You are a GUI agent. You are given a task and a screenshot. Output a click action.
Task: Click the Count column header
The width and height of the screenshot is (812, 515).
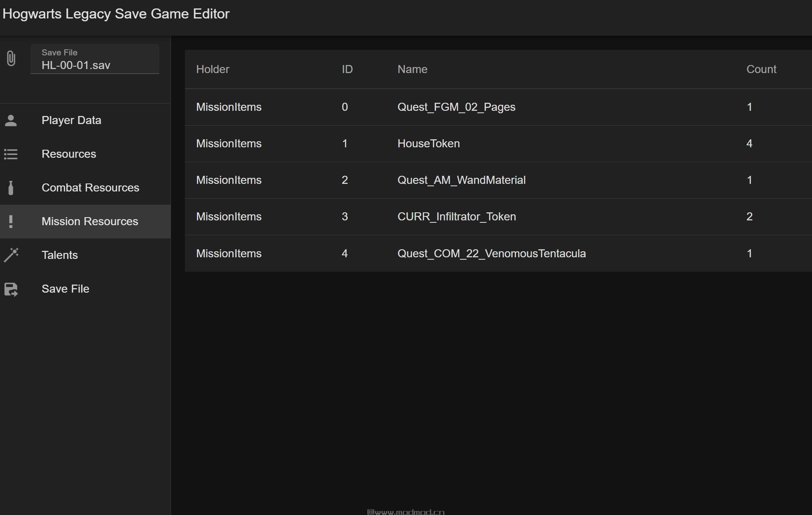tap(761, 69)
